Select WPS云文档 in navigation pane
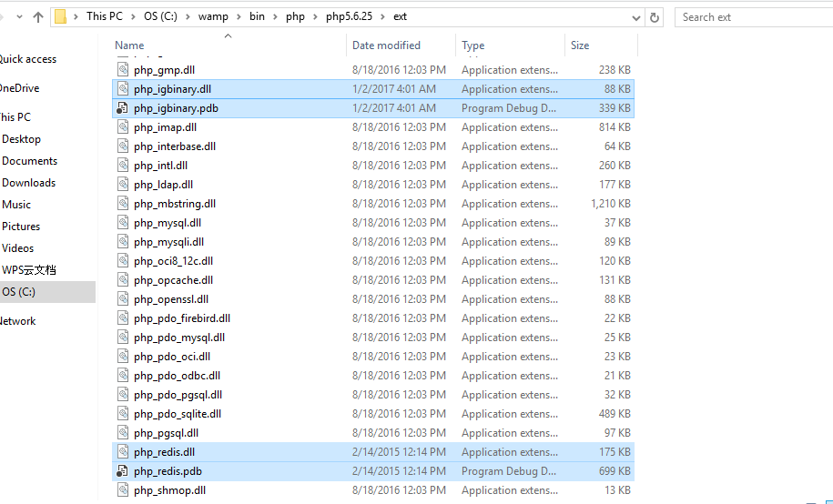The height and width of the screenshot is (504, 833). point(29,270)
